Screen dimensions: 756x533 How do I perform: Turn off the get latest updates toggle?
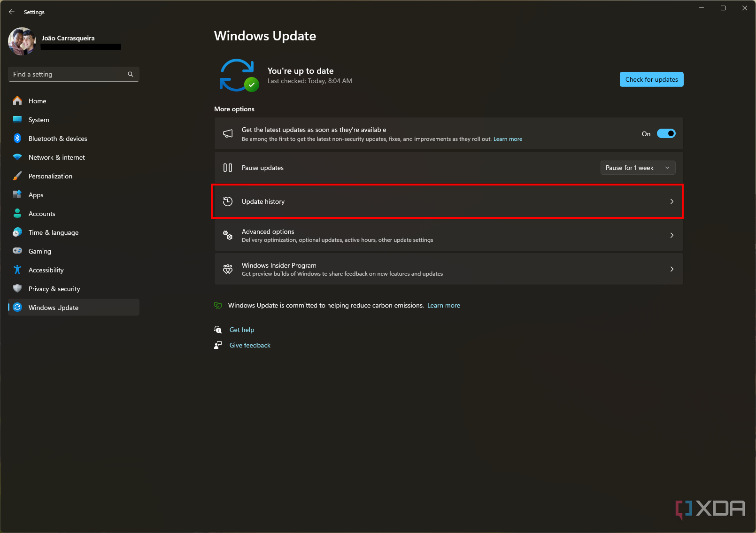666,134
